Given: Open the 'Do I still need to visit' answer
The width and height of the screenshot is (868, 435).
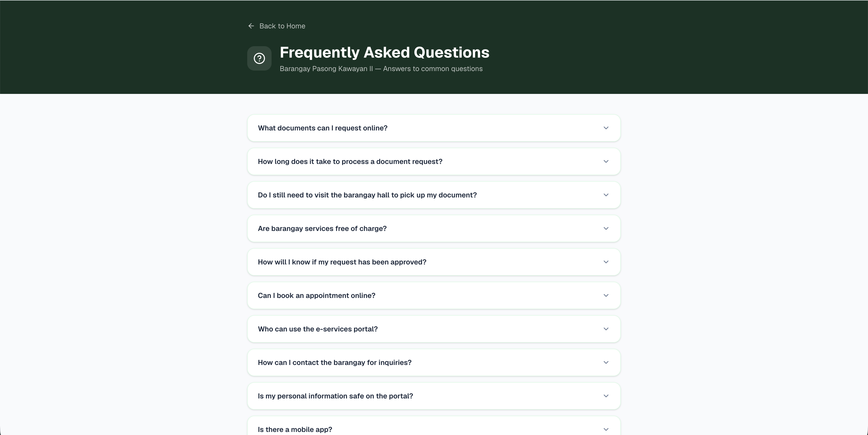Looking at the screenshot, I should [434, 195].
